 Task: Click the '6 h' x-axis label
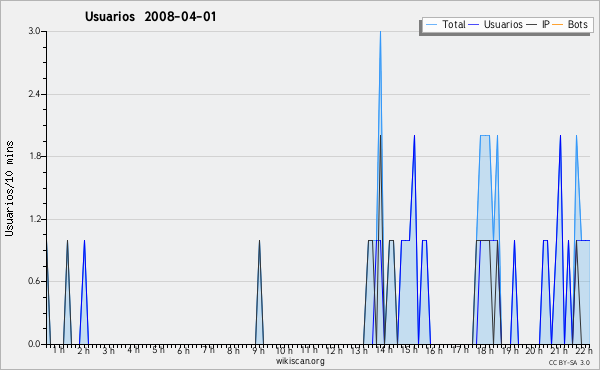183,350
